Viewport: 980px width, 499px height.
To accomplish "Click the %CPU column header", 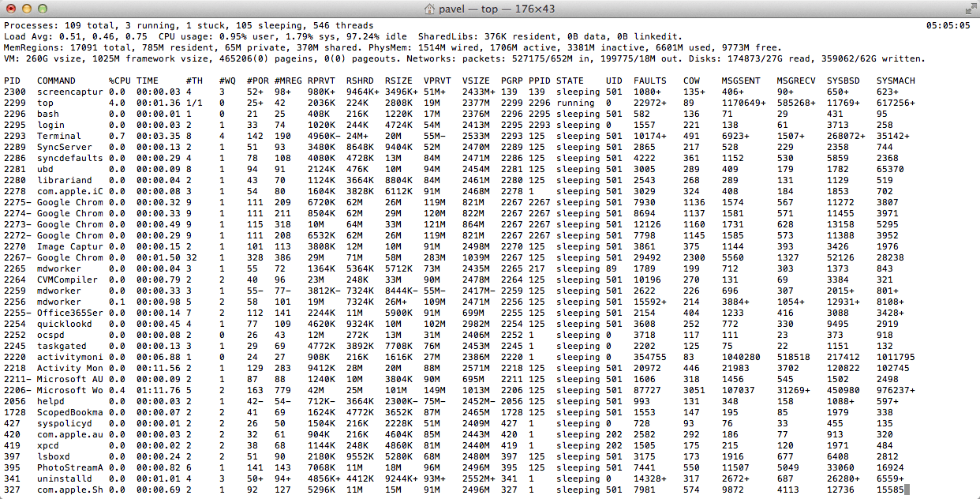I will click(120, 81).
